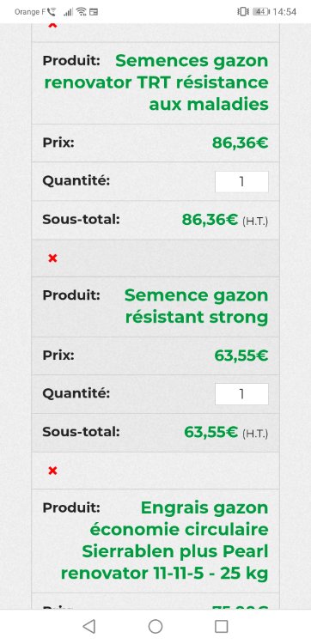311x644 pixels.
Task: Remove the Engrais gazon Sierrablen item
Action: tap(52, 471)
